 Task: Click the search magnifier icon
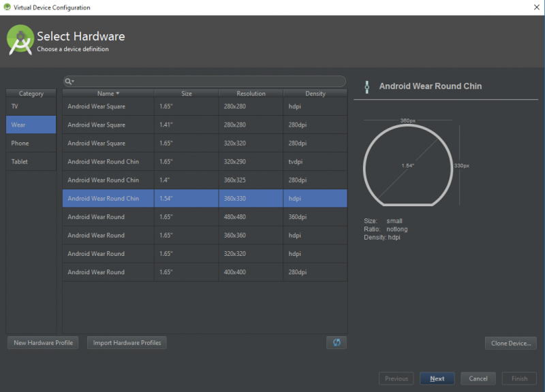tap(69, 82)
